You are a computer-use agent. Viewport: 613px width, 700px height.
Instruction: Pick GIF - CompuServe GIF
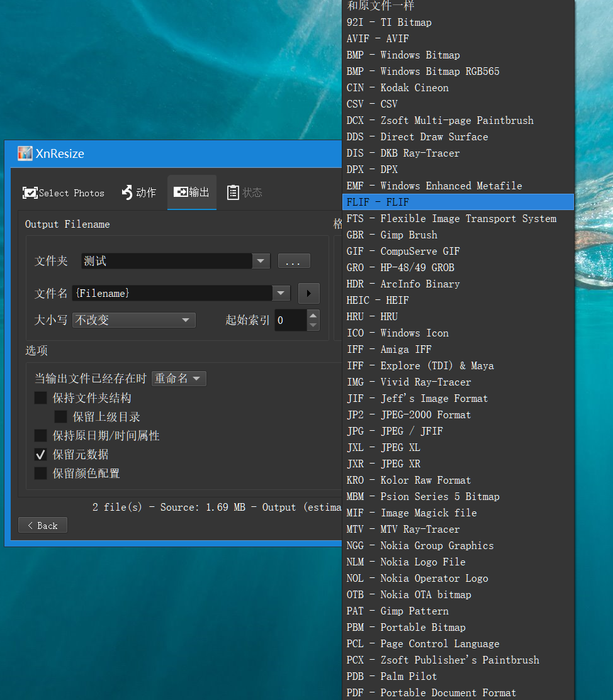458,252
